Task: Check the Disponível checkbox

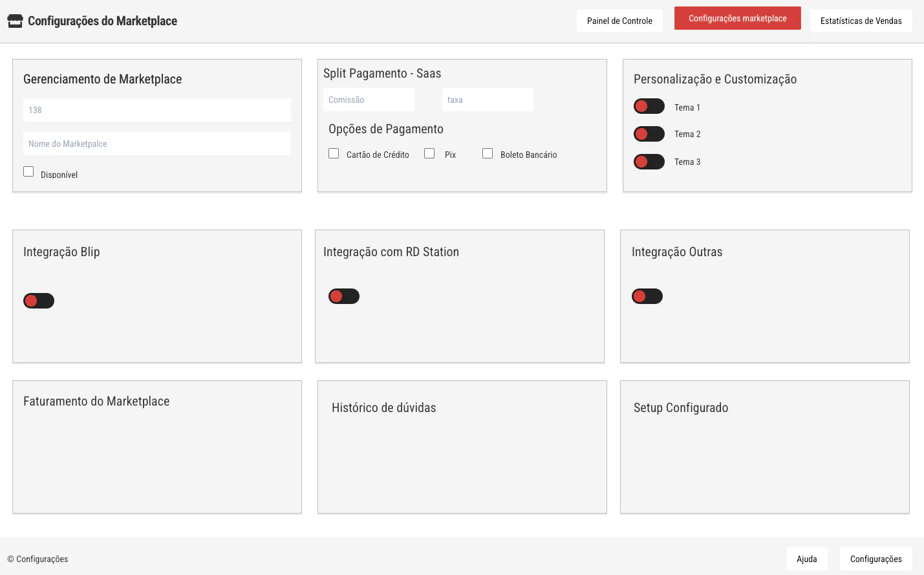Action: coord(28,171)
